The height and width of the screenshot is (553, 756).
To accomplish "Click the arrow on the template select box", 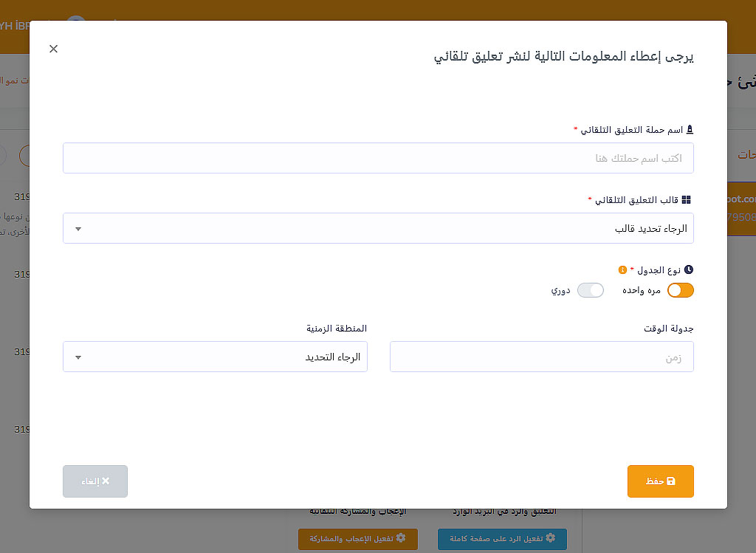I will click(78, 229).
